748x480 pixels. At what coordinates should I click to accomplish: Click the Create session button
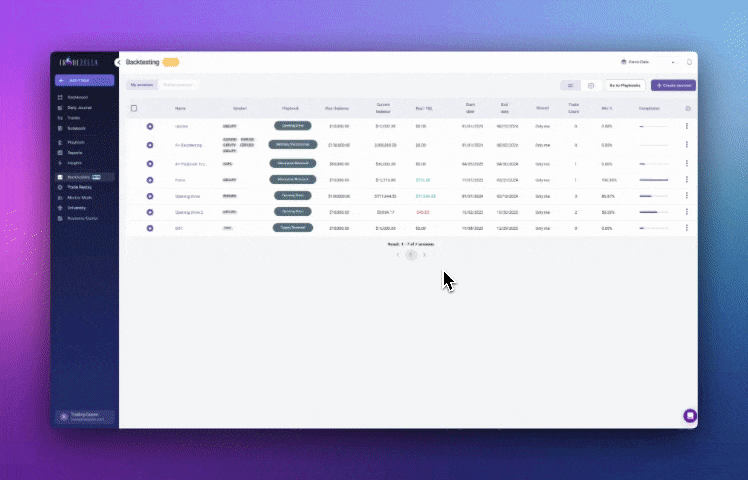pos(672,86)
